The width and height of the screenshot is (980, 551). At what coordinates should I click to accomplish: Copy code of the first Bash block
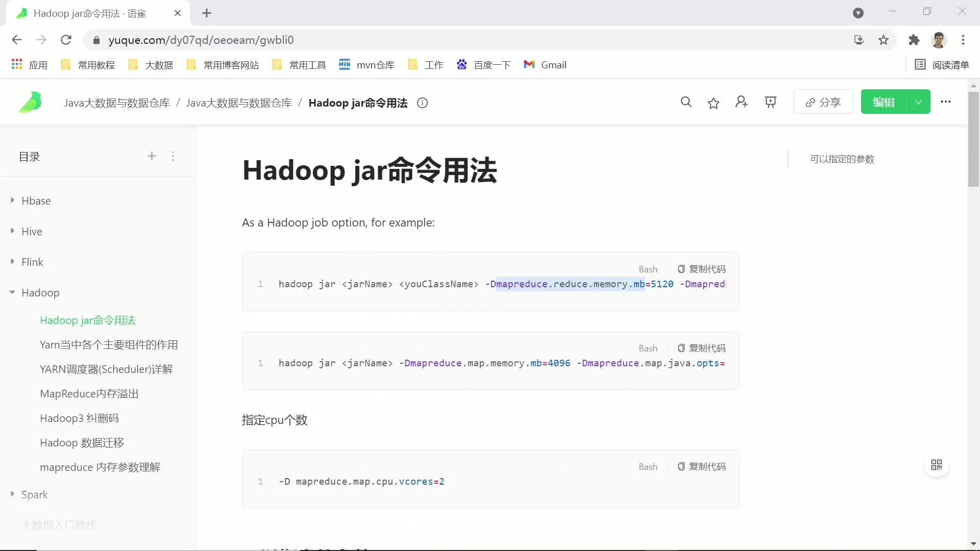click(x=701, y=269)
